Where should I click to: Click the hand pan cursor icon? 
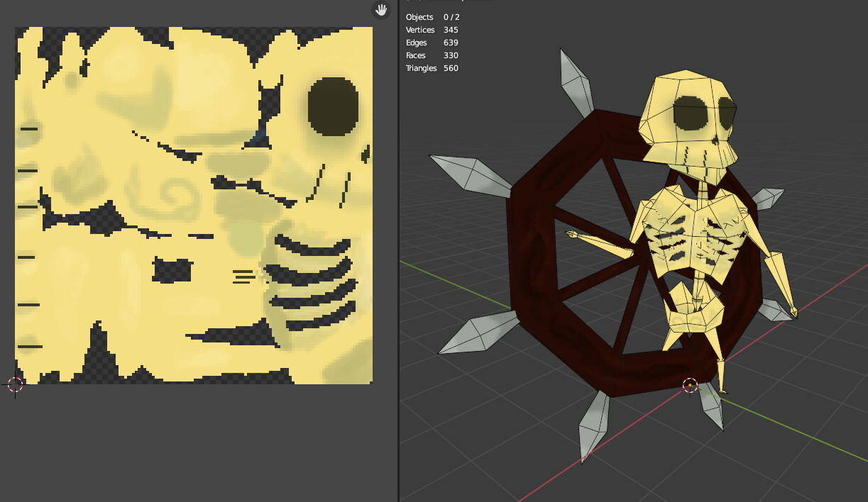[380, 10]
